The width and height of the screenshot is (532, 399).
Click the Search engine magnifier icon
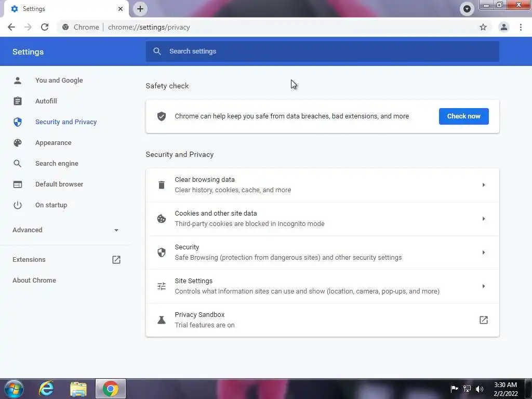point(18,164)
